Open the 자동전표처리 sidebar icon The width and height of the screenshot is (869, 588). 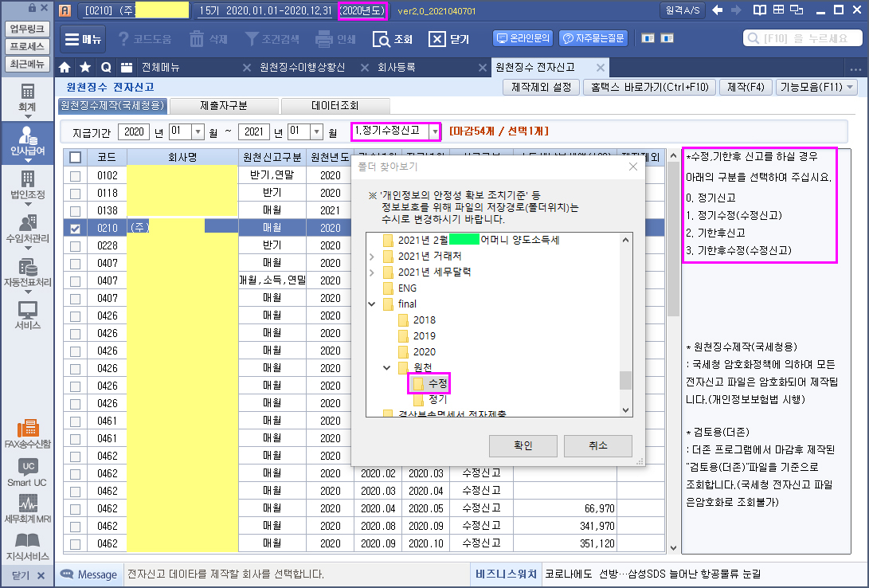[27, 272]
